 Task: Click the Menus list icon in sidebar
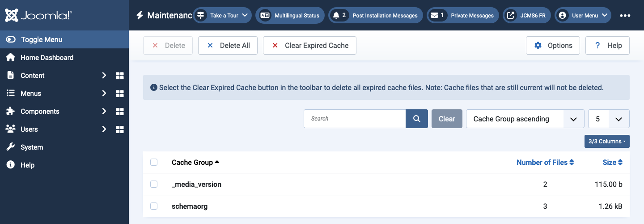11,93
